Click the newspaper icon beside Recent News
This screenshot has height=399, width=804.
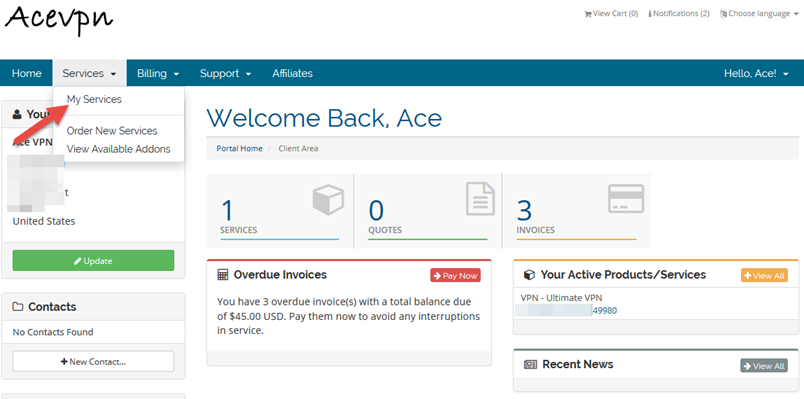point(530,365)
